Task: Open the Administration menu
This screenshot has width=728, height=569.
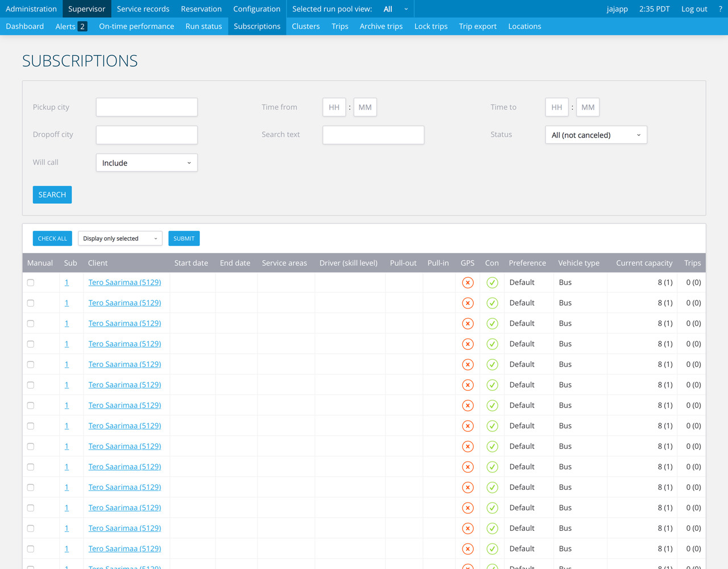Action: point(31,9)
